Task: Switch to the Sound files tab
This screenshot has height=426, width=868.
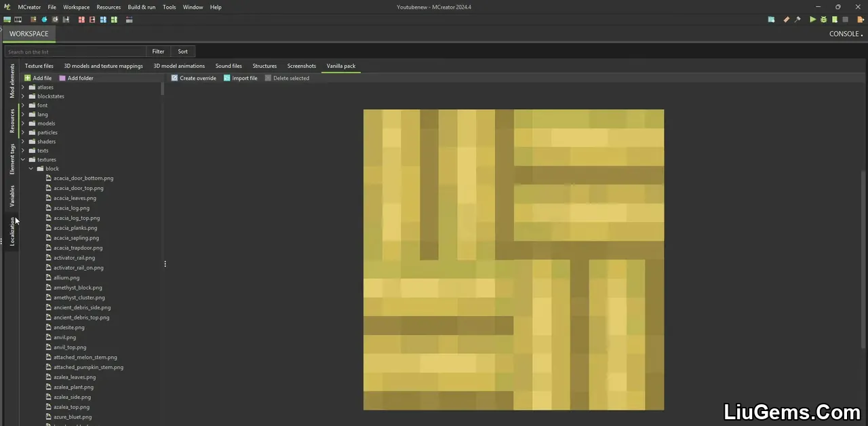Action: (x=229, y=66)
